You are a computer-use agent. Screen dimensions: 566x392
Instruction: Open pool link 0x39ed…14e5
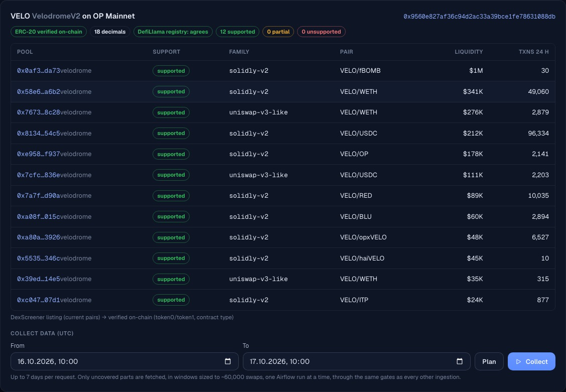[x=39, y=279]
